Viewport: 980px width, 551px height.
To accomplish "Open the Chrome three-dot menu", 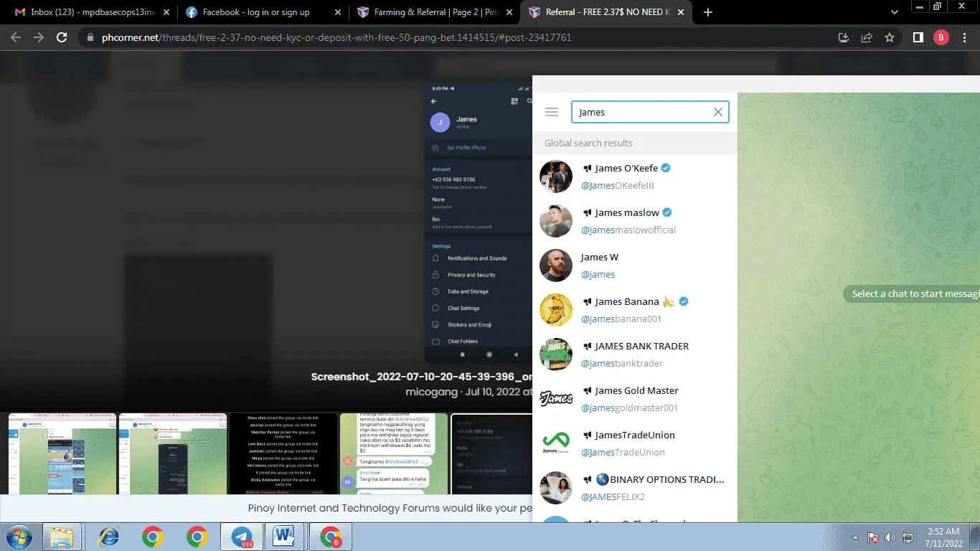I will (963, 37).
